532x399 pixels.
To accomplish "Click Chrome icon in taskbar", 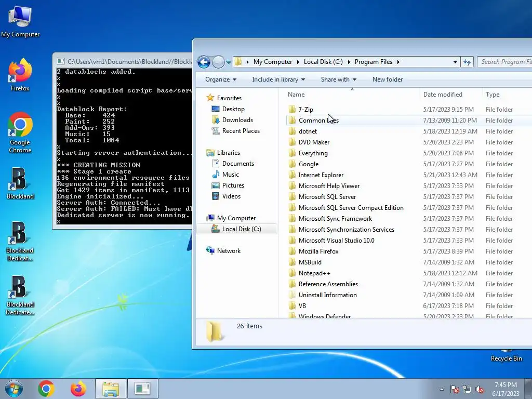I will point(46,389).
